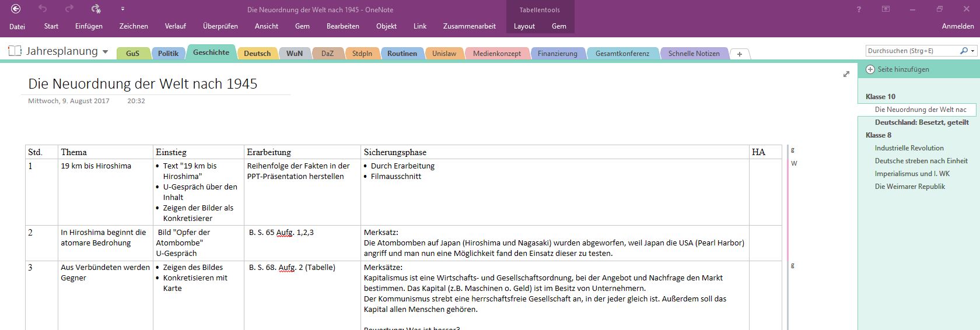Screen dimensions: 980x330
Task: Expand the Jahresplanung notebook dropdown
Action: click(106, 52)
